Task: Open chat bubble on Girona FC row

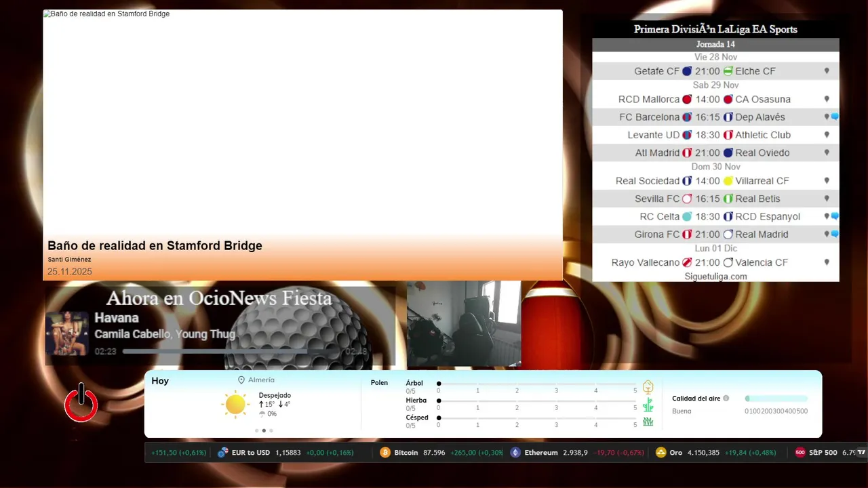Action: 835,234
